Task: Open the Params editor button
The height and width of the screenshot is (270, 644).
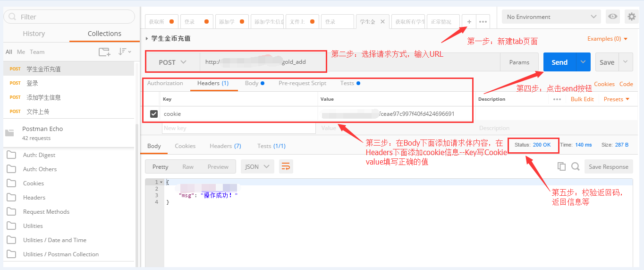Action: coord(519,62)
